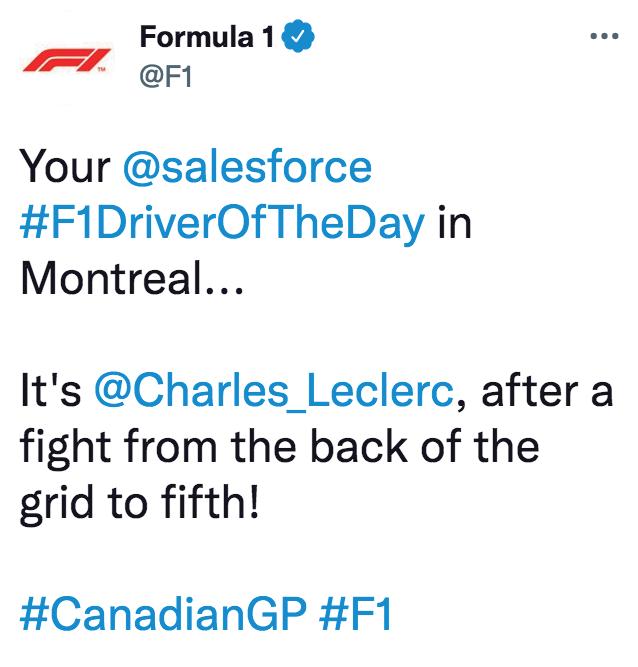Click the word "in" after the hashtag
The width and height of the screenshot is (638, 667).
coord(454,223)
